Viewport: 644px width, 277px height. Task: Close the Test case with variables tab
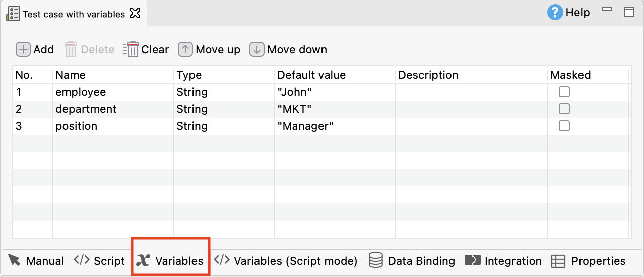coord(135,14)
